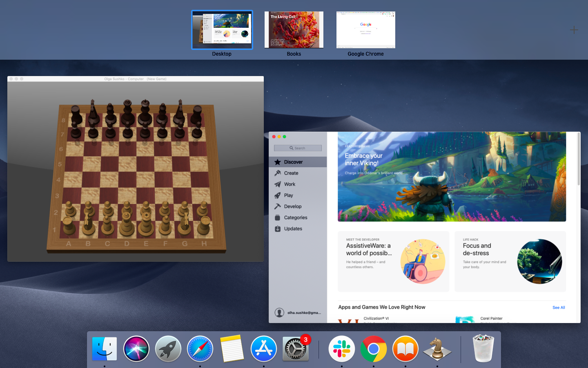Click the Discover star icon in App Store
Image resolution: width=588 pixels, height=368 pixels.
(x=278, y=162)
